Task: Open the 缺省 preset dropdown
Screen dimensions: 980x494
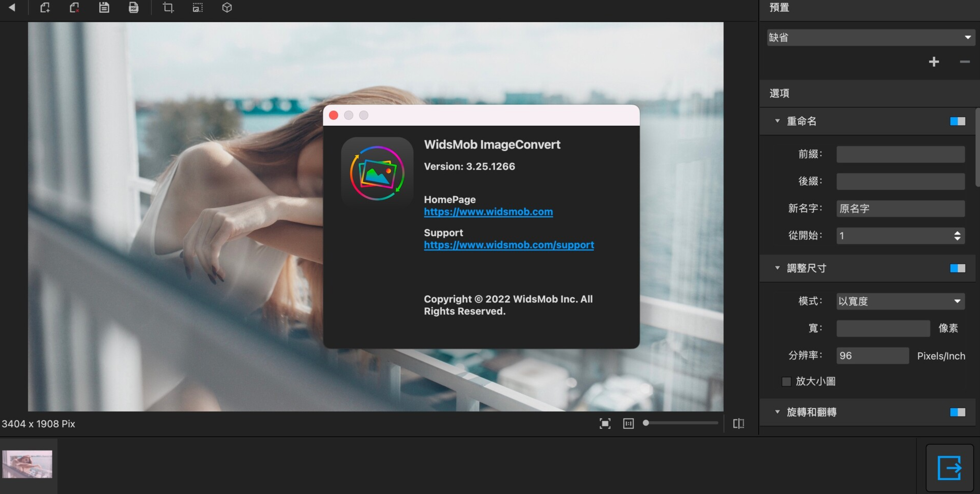Action: (x=871, y=37)
